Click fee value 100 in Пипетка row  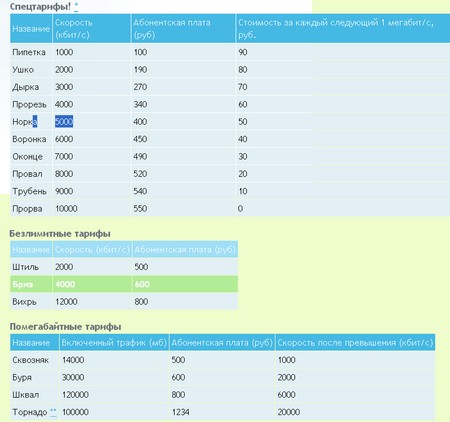pyautogui.click(x=140, y=52)
